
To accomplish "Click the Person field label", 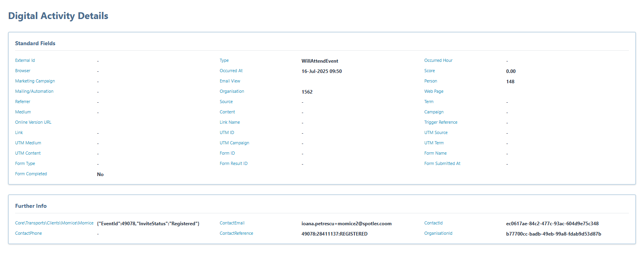I will 431,81.
